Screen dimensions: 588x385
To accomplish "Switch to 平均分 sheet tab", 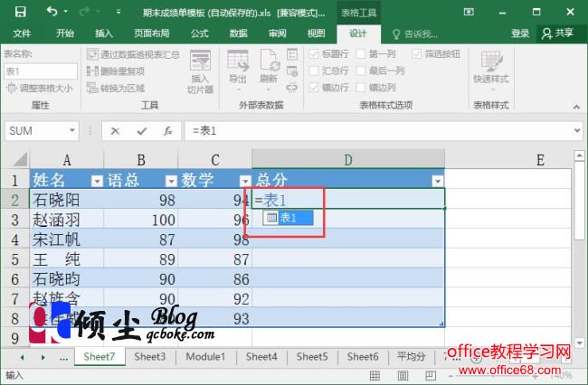I will coord(412,357).
